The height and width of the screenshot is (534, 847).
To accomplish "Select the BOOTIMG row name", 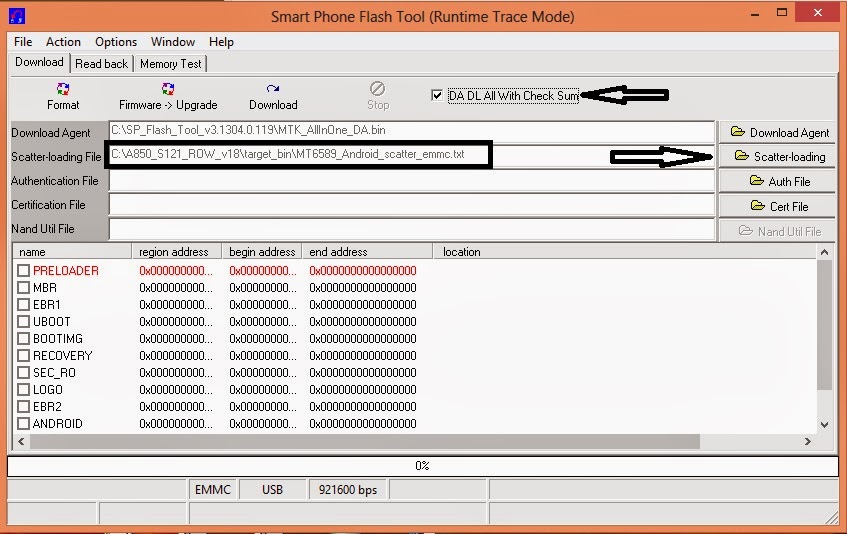I will point(58,339).
